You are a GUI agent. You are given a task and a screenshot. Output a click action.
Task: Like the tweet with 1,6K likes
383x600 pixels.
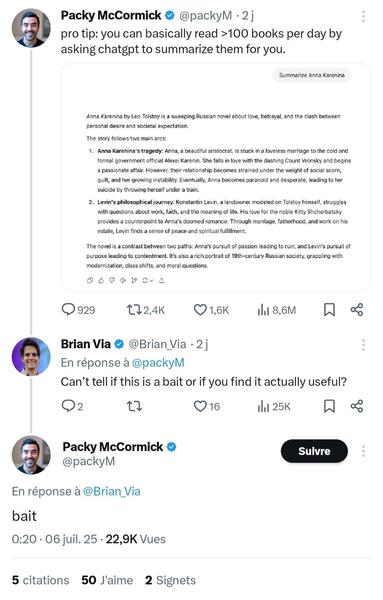coord(211,310)
